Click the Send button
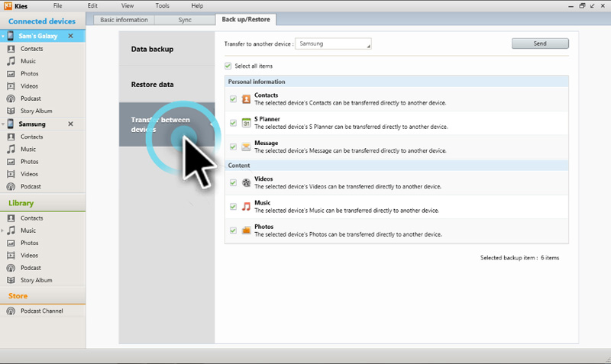The width and height of the screenshot is (611, 364). 540,43
